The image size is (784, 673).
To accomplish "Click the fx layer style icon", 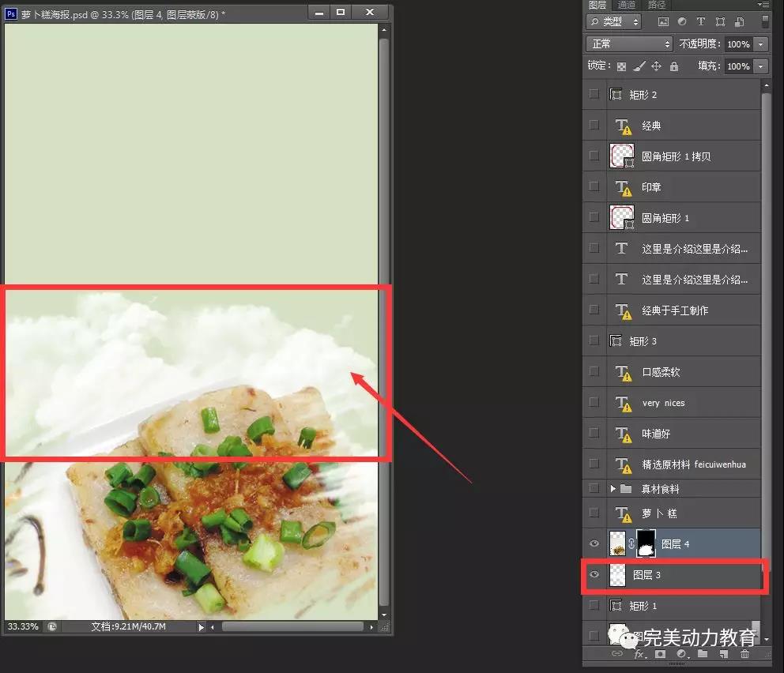I will tap(639, 654).
